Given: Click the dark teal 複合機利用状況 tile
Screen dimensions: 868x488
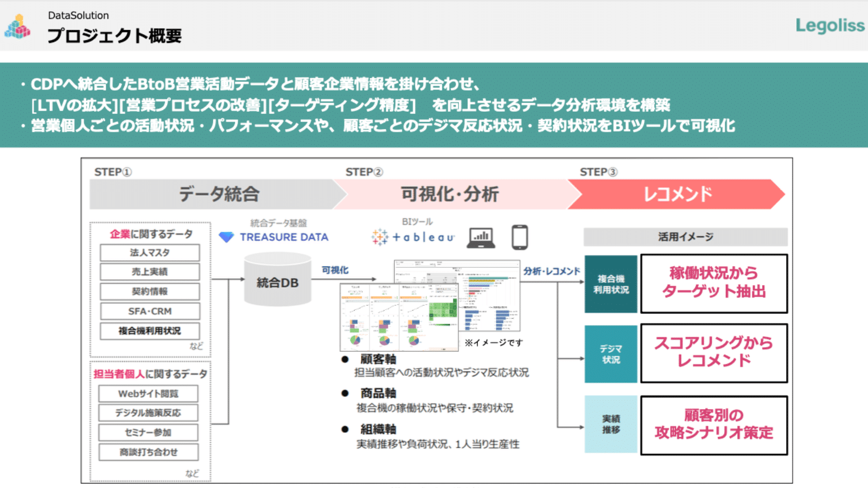Looking at the screenshot, I should [x=611, y=284].
